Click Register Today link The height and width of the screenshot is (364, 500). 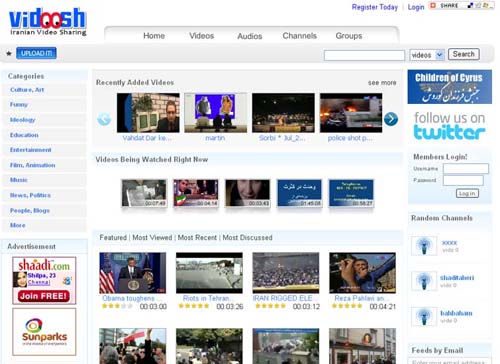(375, 7)
